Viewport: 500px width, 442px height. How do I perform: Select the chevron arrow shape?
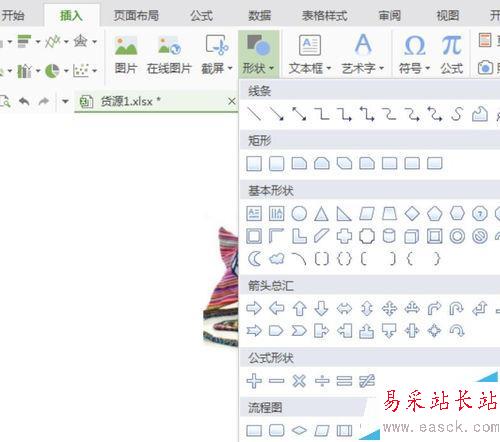tap(299, 331)
